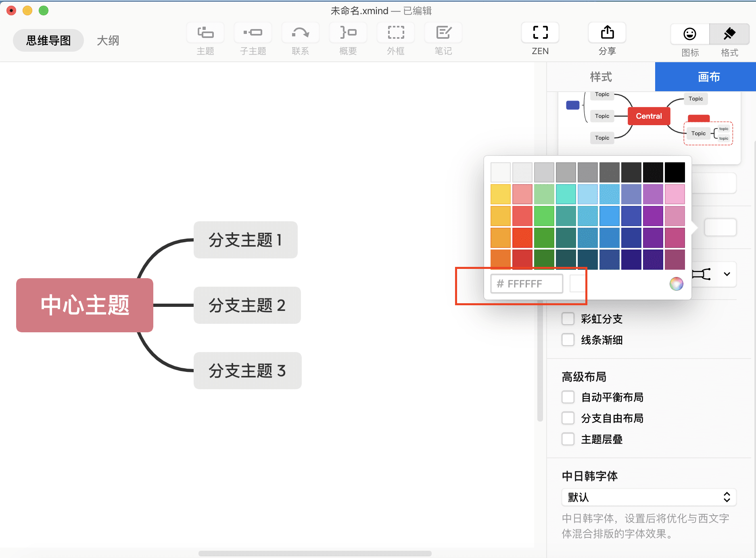Click the 笔记 (Notes) toolbar icon
756x558 pixels.
[x=443, y=32]
